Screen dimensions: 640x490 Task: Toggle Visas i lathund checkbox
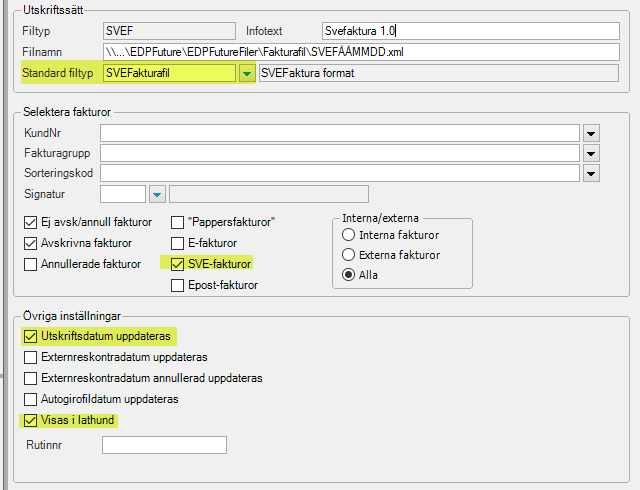[x=30, y=420]
